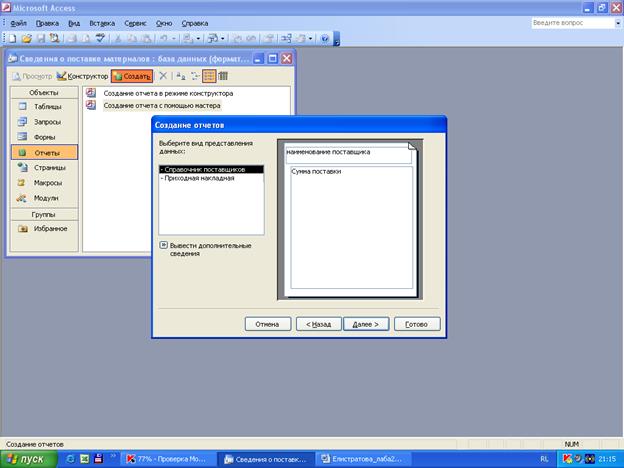Click the Excel quick launch icon in taskbar
The height and width of the screenshot is (468, 624).
(84, 459)
